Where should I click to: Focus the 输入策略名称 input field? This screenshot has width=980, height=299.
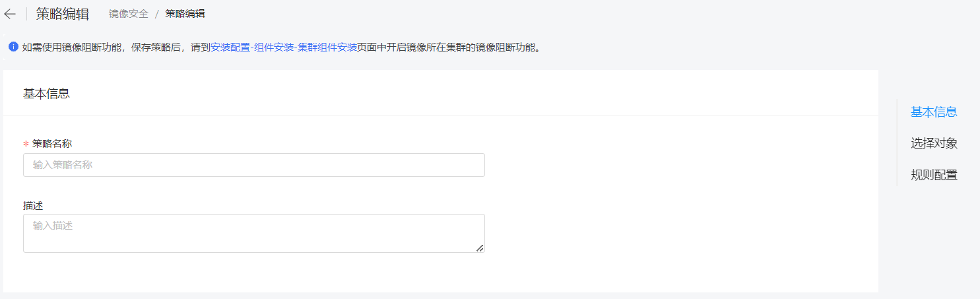(x=254, y=165)
